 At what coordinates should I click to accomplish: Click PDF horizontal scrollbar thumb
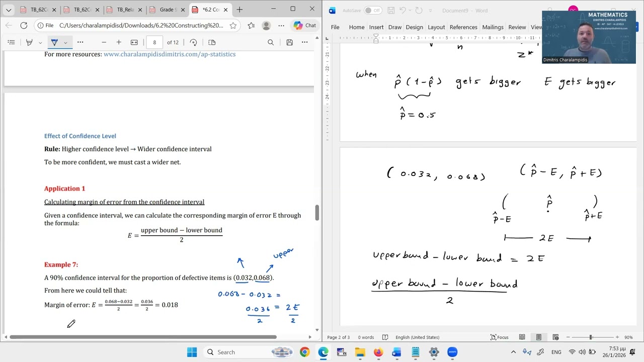(x=143, y=337)
